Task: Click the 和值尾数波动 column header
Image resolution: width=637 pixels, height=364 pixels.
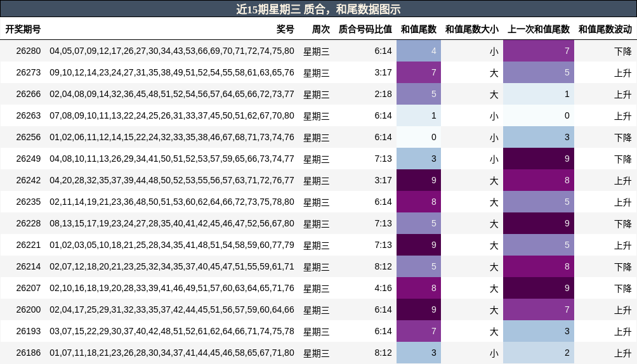Action: point(605,29)
